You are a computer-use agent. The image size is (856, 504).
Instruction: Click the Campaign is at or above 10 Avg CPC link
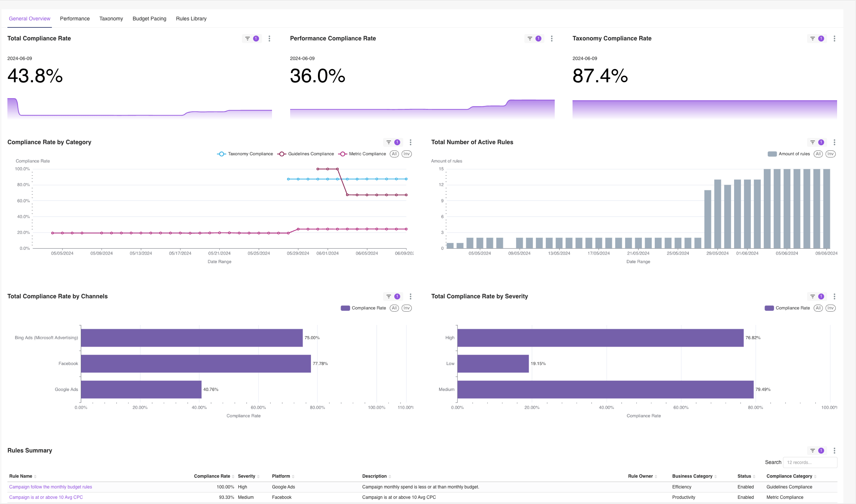coord(46,497)
